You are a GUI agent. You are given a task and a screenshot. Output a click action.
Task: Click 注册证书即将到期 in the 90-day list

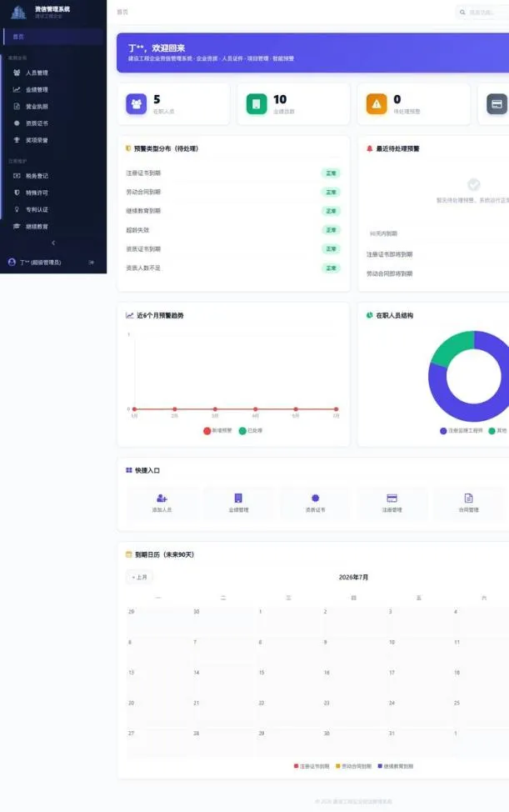(390, 255)
